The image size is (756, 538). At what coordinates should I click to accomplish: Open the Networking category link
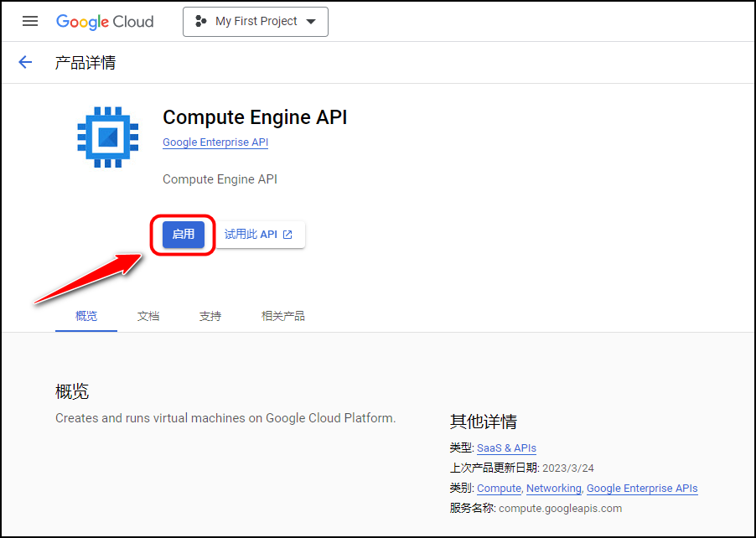coord(553,489)
